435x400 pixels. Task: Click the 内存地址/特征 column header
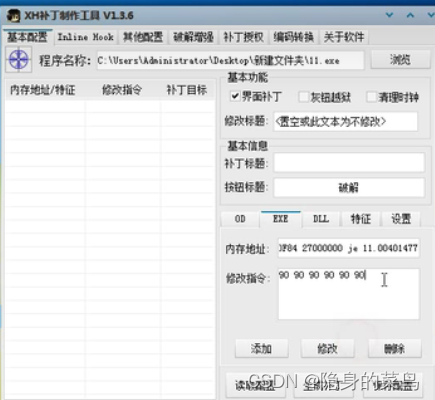(43, 90)
